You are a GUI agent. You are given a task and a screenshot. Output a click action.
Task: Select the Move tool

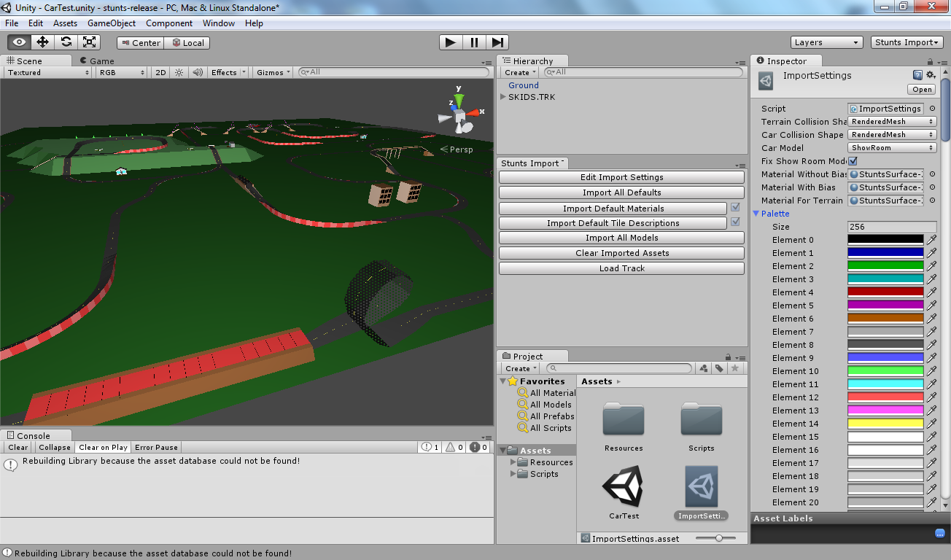point(42,42)
